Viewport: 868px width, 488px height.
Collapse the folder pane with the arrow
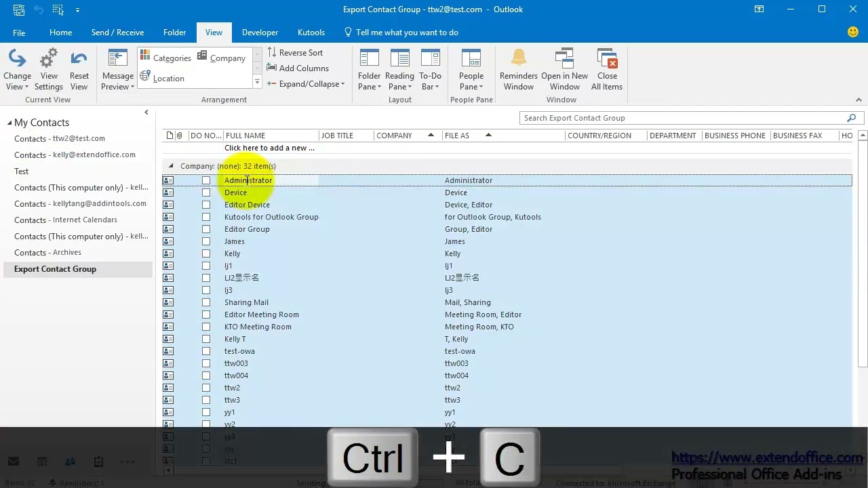tap(146, 113)
